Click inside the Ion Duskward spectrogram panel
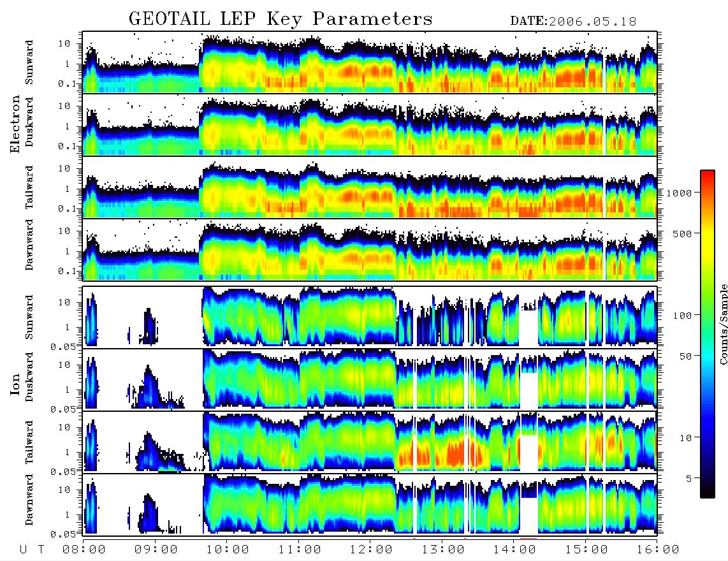This screenshot has width=728, height=561. coord(370,379)
